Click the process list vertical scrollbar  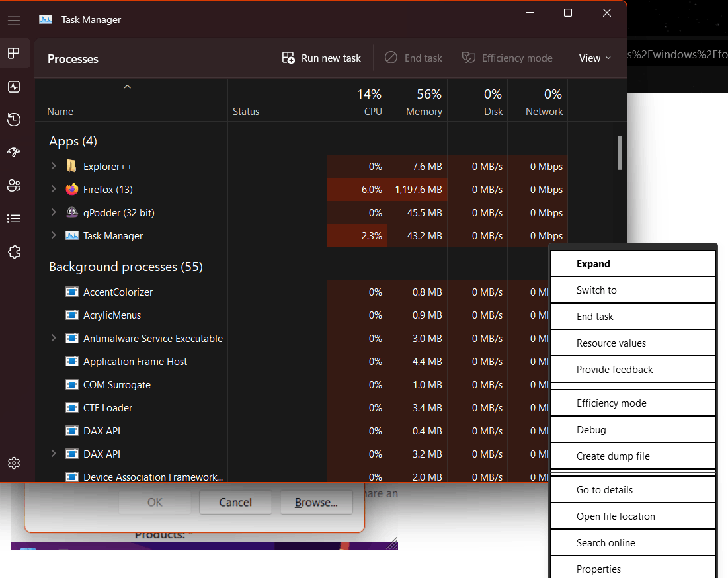coord(620,153)
